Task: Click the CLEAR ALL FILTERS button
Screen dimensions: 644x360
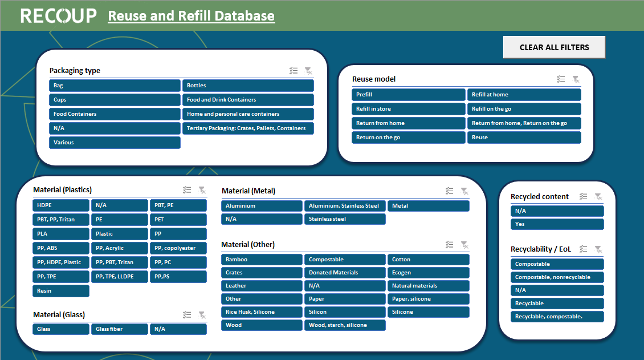Action: pos(554,47)
